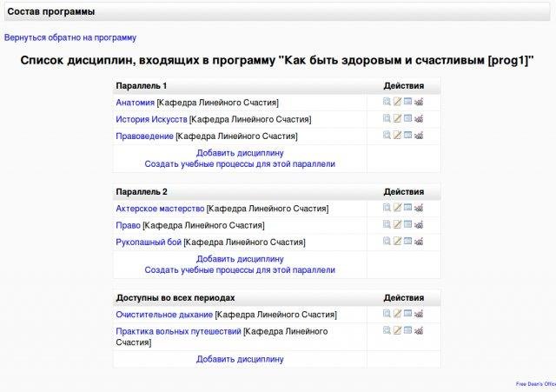Click the chart icon for Правоведение
The height and width of the screenshot is (392, 556).
[x=419, y=136]
